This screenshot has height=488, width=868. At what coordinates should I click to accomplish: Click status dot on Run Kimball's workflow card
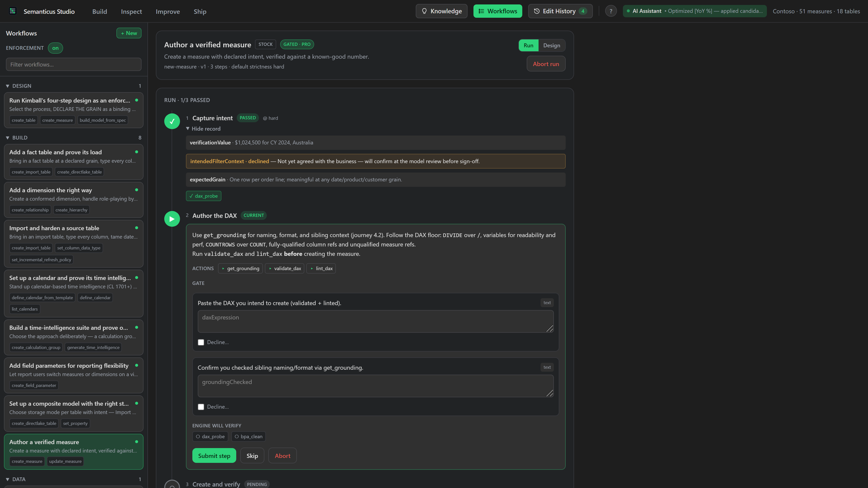click(136, 100)
